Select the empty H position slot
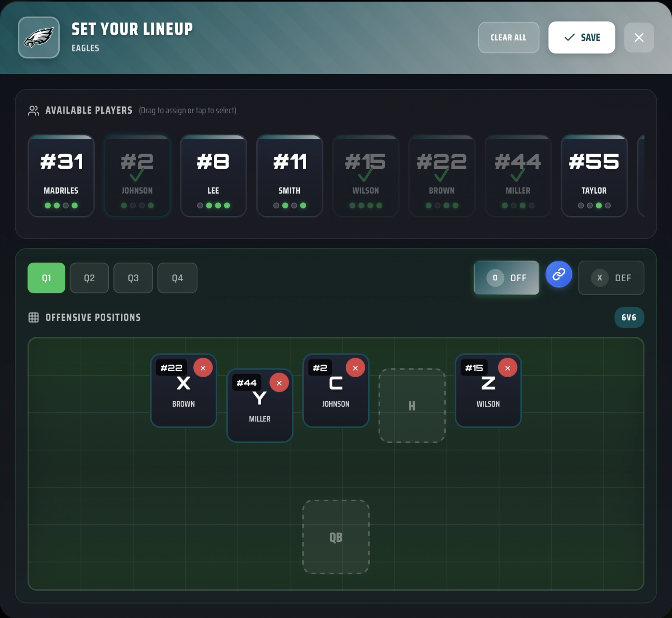 pos(412,405)
